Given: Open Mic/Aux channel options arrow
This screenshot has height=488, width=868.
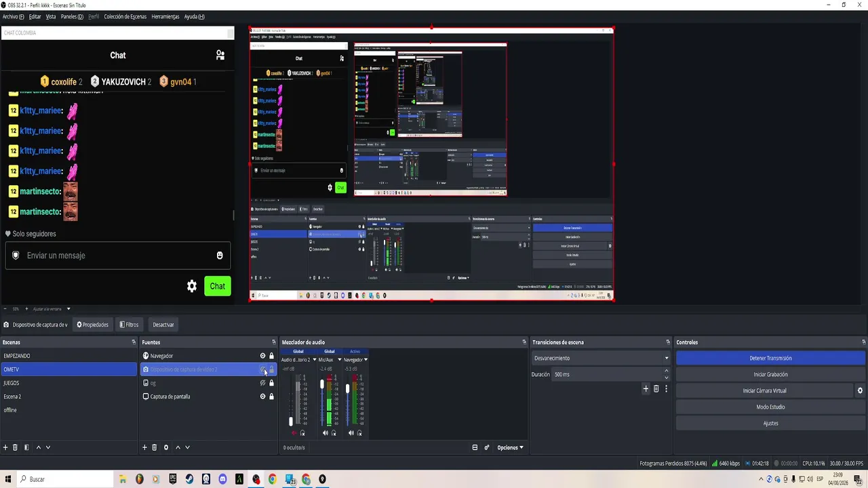Looking at the screenshot, I should tap(340, 360).
